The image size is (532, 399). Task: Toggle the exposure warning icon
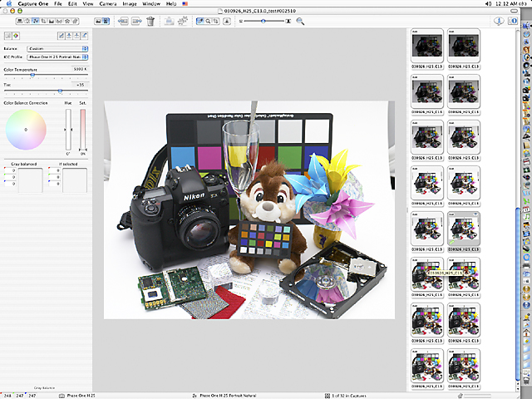click(227, 21)
